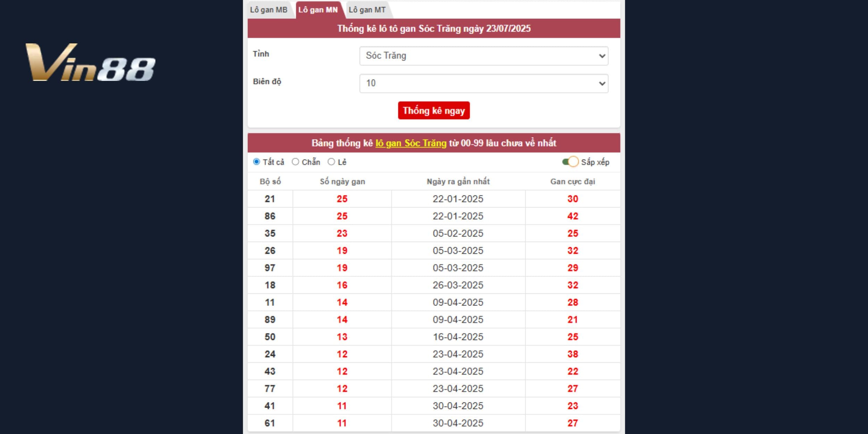Click the Thống kê lô tô gan title

coord(434,28)
